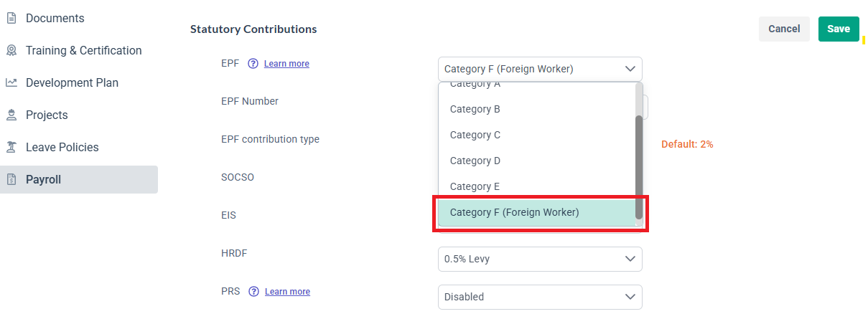Screen dimensions: 868x319
Task: Click the EPF help question icon
Action: pos(253,64)
